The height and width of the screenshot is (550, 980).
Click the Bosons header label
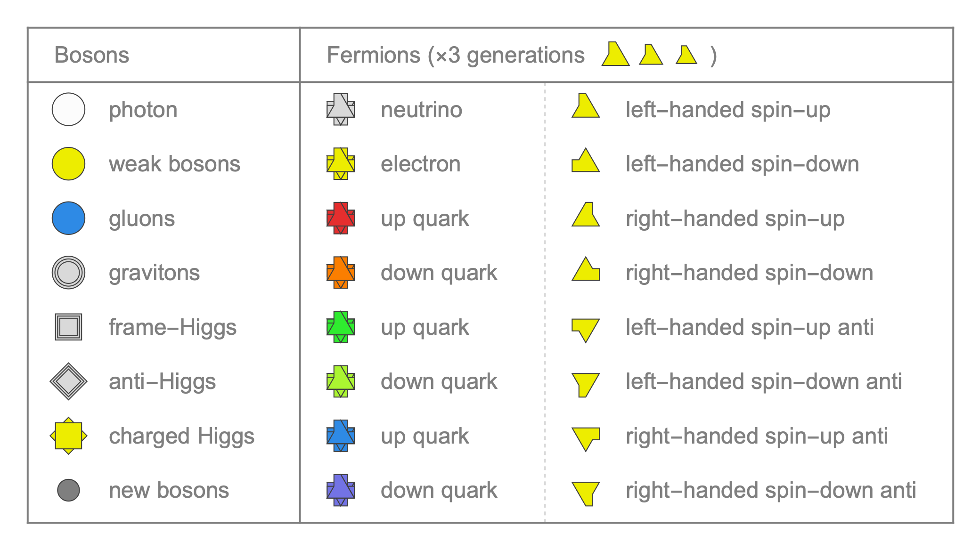point(92,55)
